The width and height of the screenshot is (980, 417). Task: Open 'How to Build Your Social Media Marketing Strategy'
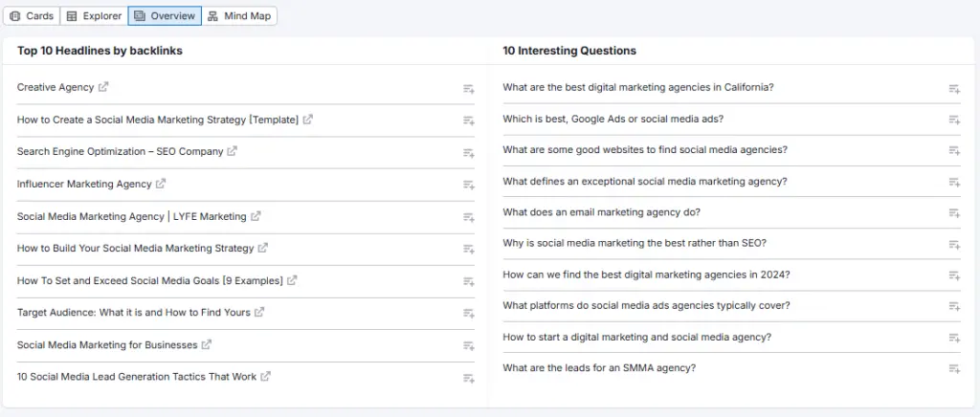coord(135,248)
